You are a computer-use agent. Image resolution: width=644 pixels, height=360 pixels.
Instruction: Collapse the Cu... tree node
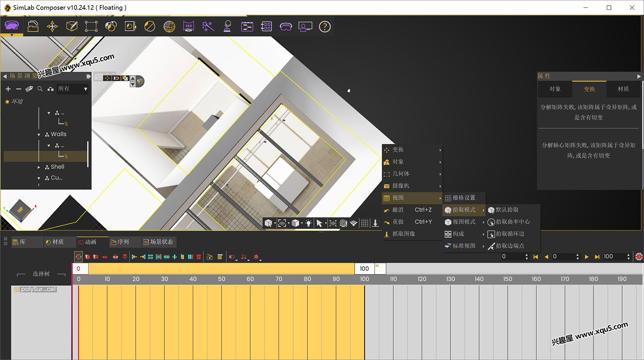coord(39,178)
